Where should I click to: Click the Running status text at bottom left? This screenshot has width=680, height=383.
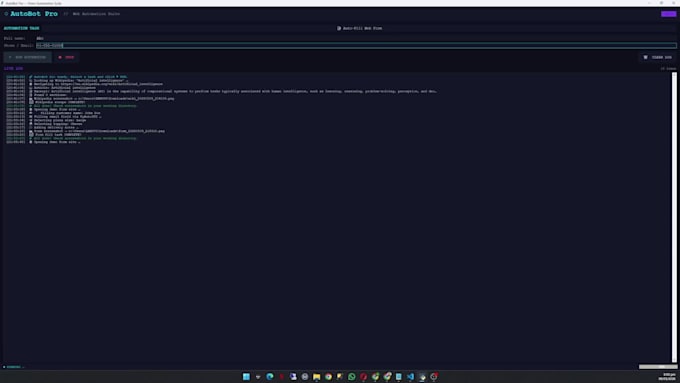(x=13, y=367)
